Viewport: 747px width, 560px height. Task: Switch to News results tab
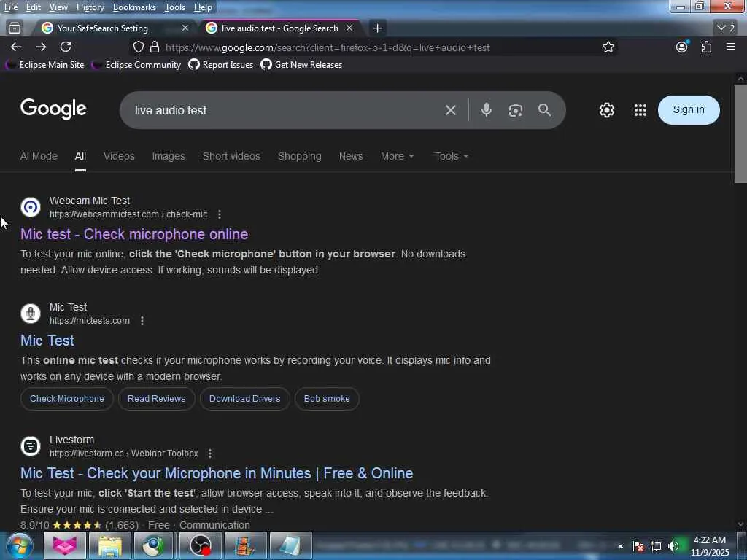[x=351, y=156]
